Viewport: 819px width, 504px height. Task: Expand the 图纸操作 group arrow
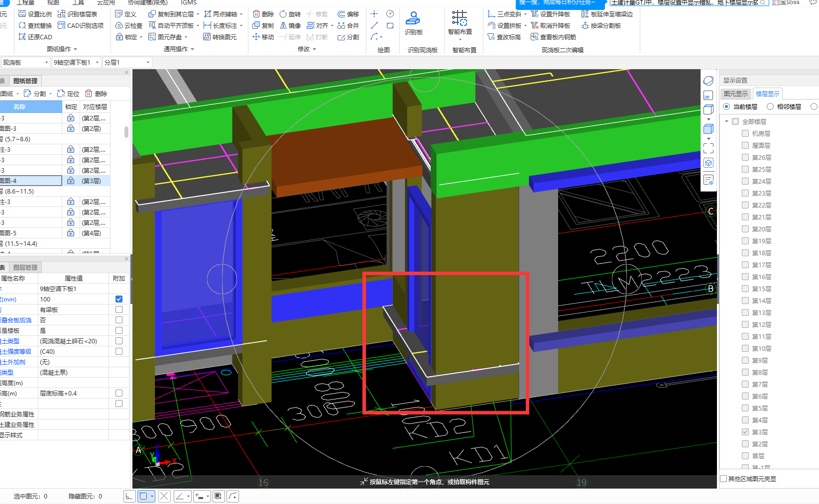tap(76, 49)
